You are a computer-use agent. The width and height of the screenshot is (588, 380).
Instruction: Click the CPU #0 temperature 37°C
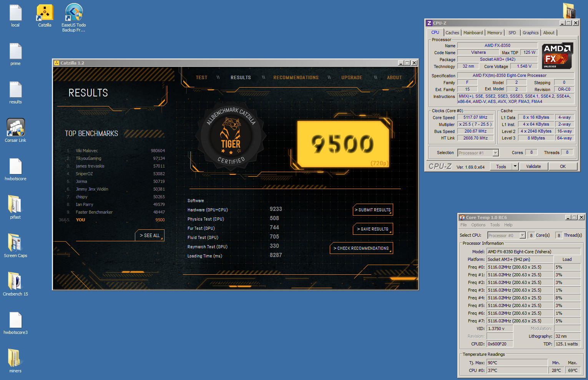pyautogui.click(x=517, y=370)
